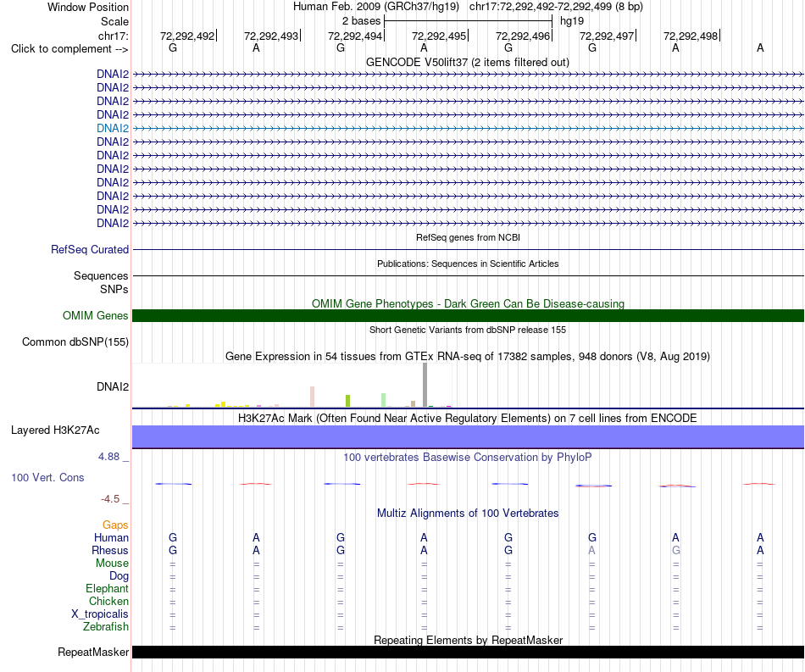
Task: Click the Human species label
Action: click(111, 537)
